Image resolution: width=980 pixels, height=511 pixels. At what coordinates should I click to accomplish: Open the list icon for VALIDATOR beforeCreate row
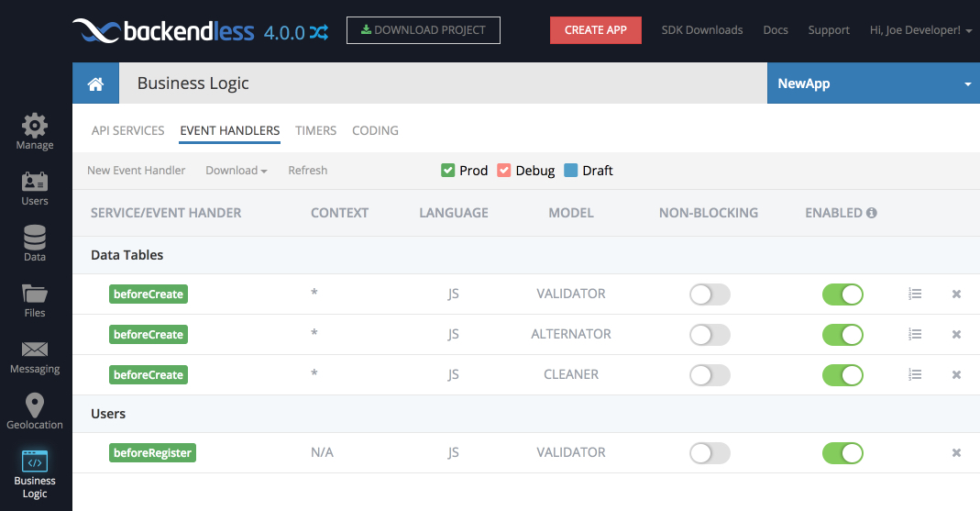click(x=915, y=294)
